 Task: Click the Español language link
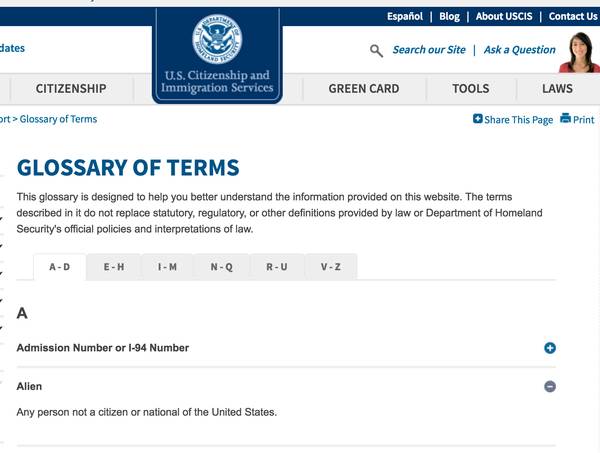pos(404,16)
